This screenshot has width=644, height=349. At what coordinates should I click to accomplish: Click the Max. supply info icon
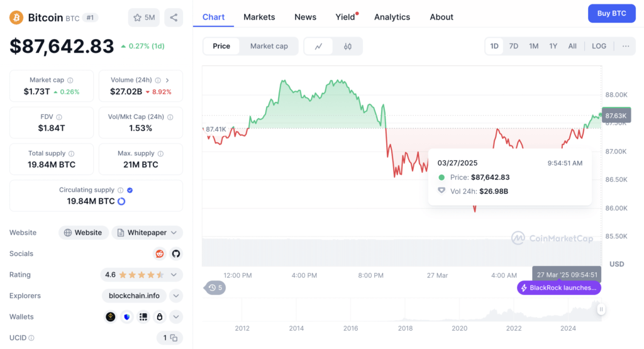[x=160, y=153]
